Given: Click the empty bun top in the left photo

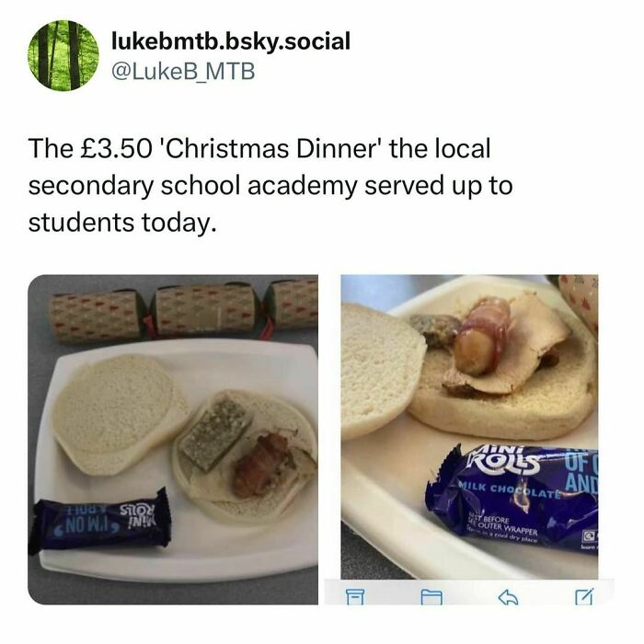Looking at the screenshot, I should [119, 414].
